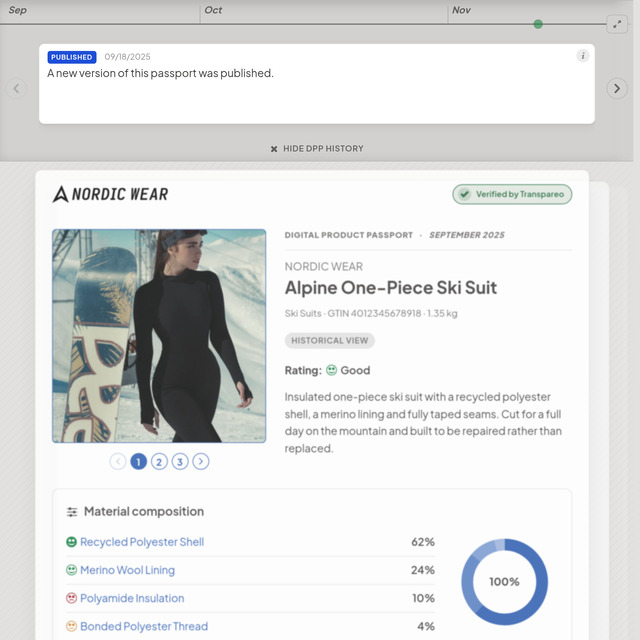Image resolution: width=640 pixels, height=640 pixels.
Task: Open the ski suit product image
Action: pos(159,336)
